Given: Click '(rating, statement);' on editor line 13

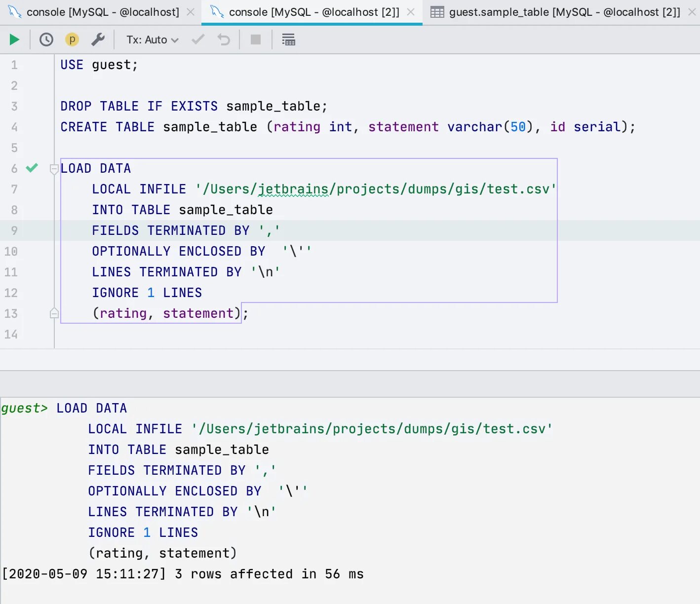Looking at the screenshot, I should [171, 313].
